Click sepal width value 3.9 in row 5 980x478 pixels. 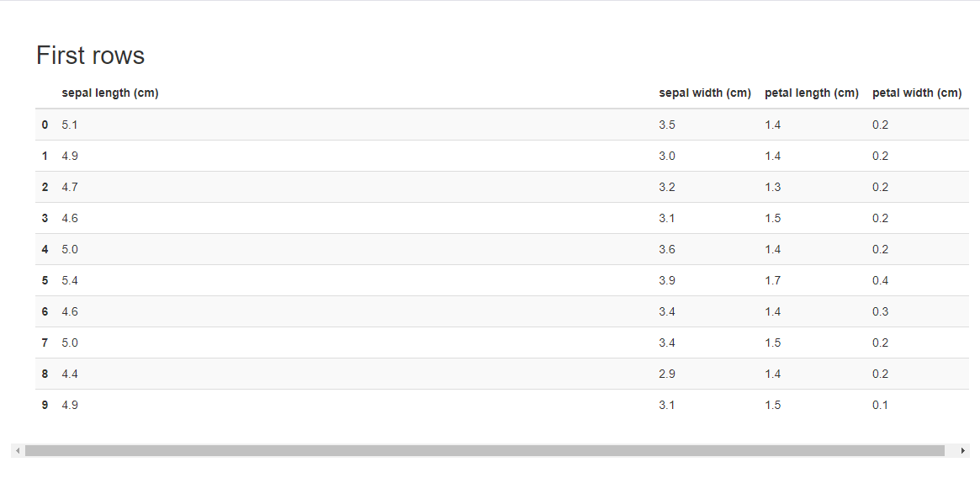click(667, 280)
